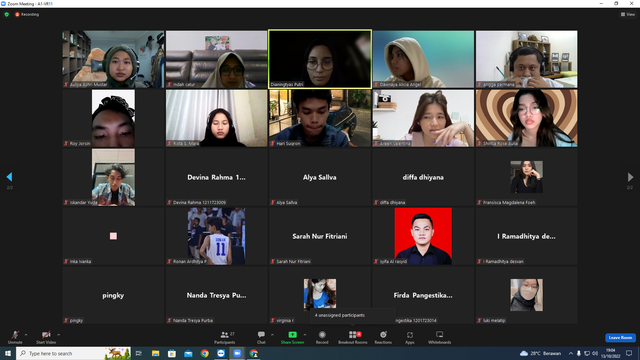
Task: Click the green Share Screen button
Action: pyautogui.click(x=292, y=337)
